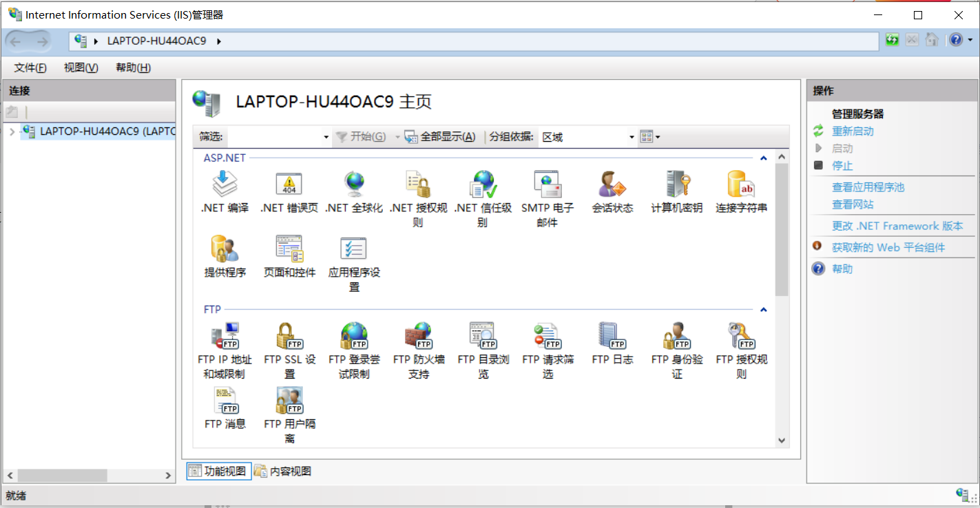Select FTP 身份验证 icon
The height and width of the screenshot is (508, 980).
[x=677, y=350]
